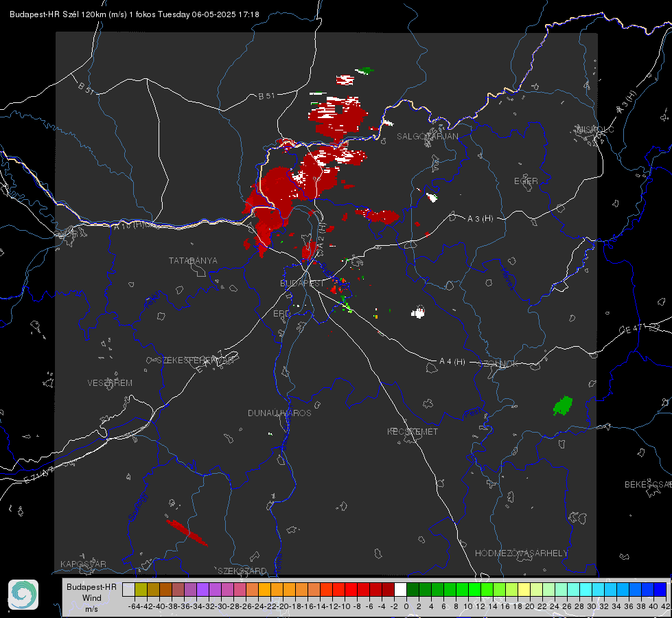Click the BUDAPEST city label
This screenshot has width=672, height=618.
pos(302,284)
